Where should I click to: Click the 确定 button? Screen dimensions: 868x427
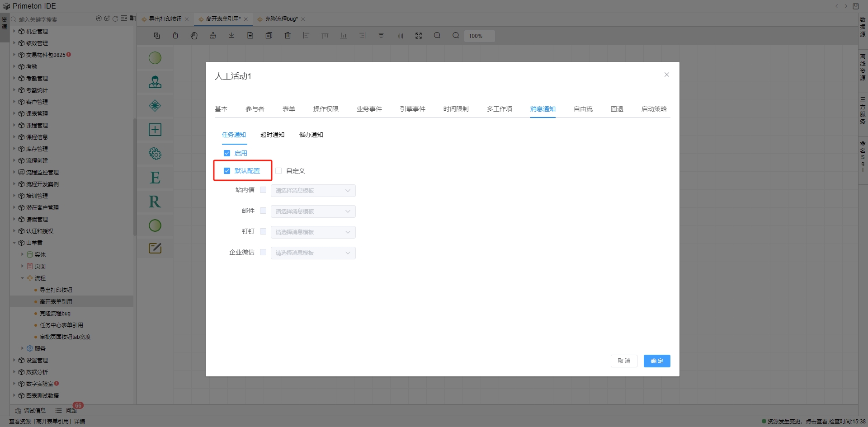point(656,361)
